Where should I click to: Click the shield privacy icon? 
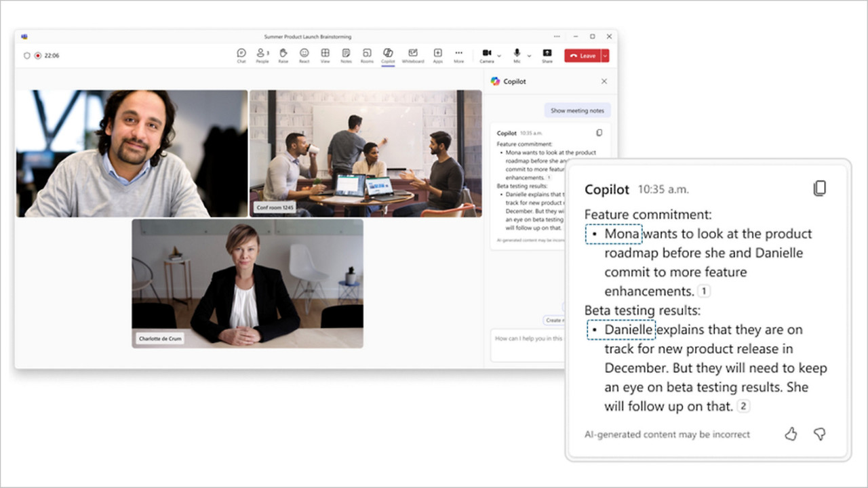27,56
